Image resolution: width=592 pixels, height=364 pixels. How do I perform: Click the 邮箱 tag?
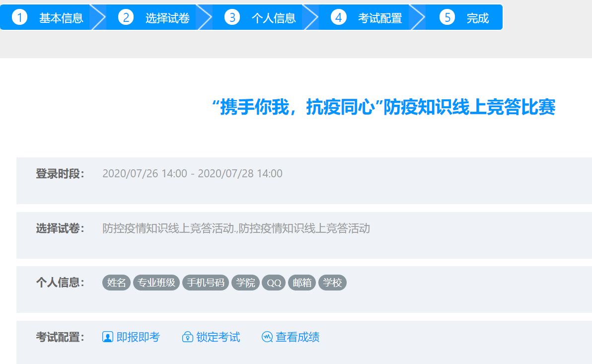[x=302, y=283]
